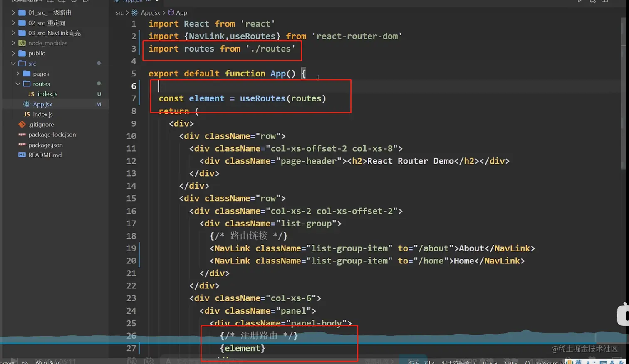Select the 01_src_一级路由 folder name

(x=50, y=12)
